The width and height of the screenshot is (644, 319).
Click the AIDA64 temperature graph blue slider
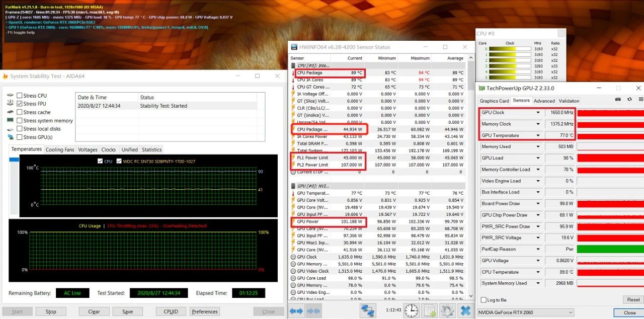click(14, 159)
